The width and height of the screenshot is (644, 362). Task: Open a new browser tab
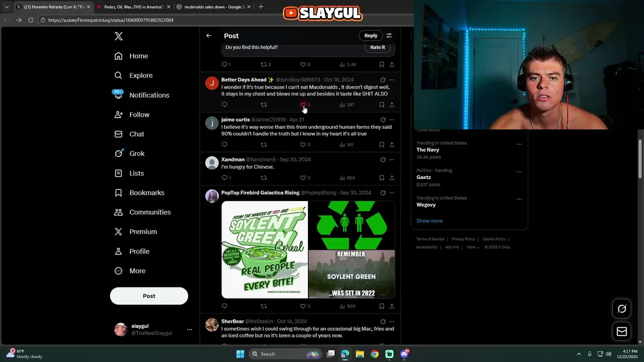tap(261, 7)
